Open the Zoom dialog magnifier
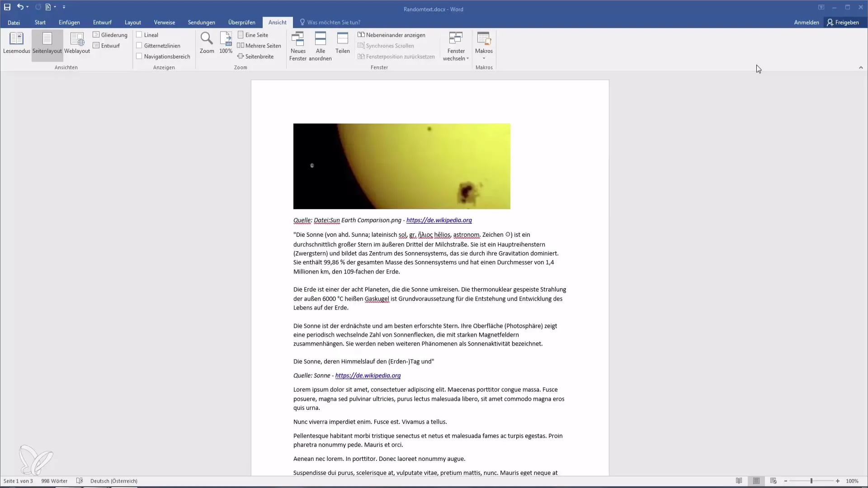 click(207, 43)
